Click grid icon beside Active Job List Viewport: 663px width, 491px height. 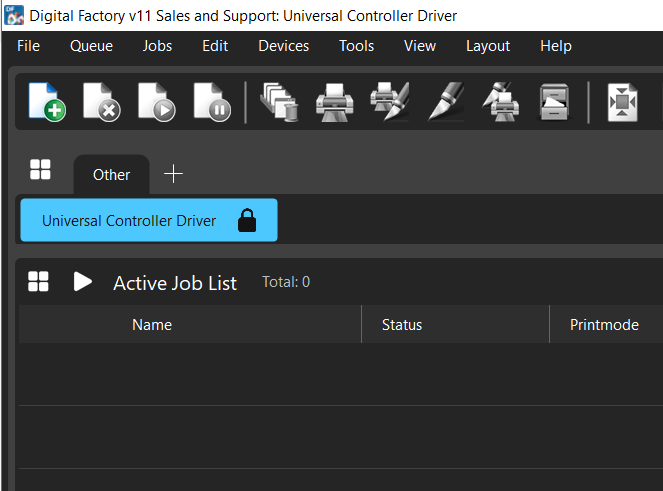[38, 282]
